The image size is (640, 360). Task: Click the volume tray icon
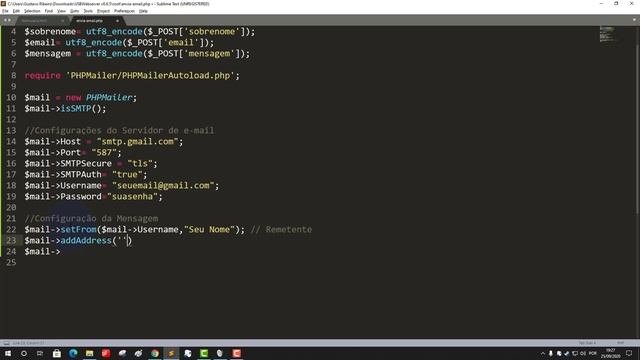click(583, 353)
